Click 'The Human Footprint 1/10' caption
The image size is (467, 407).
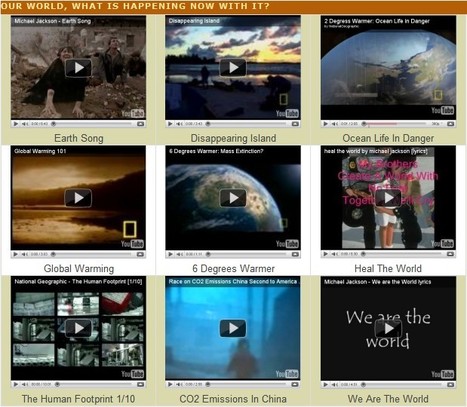(x=78, y=399)
